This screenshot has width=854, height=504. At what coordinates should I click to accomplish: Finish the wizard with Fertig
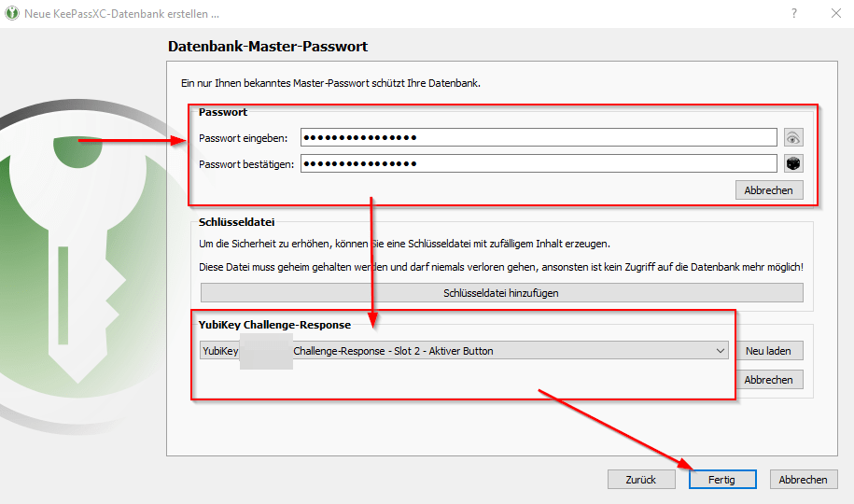coord(721,480)
